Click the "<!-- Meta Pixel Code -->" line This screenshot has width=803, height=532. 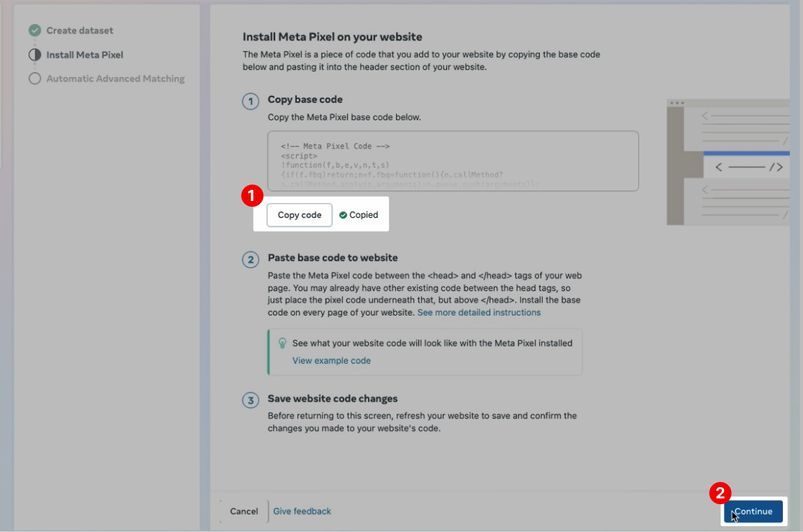tap(335, 146)
